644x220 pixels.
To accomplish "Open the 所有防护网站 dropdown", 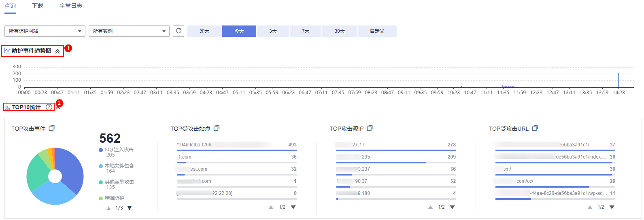I will [45, 31].
